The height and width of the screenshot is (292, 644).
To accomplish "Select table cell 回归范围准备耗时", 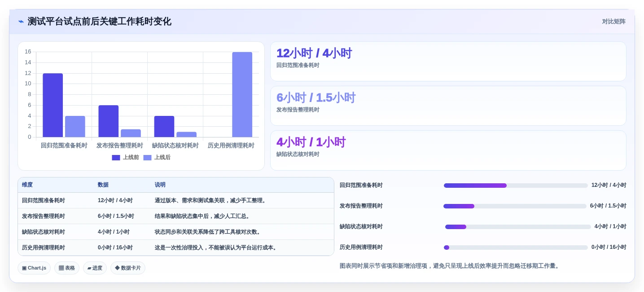I will [44, 200].
